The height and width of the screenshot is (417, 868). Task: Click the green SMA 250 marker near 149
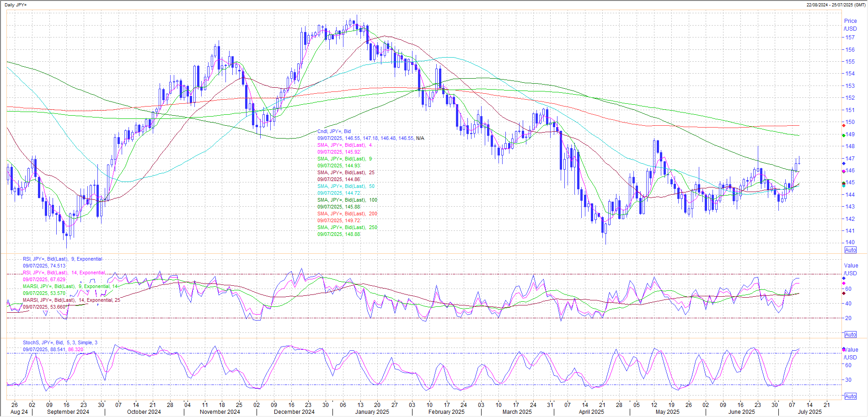point(844,135)
